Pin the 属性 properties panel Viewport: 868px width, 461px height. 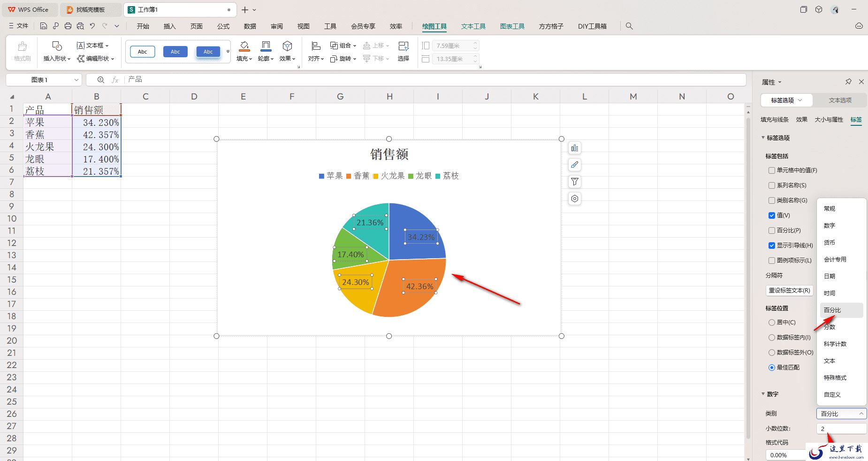[848, 82]
